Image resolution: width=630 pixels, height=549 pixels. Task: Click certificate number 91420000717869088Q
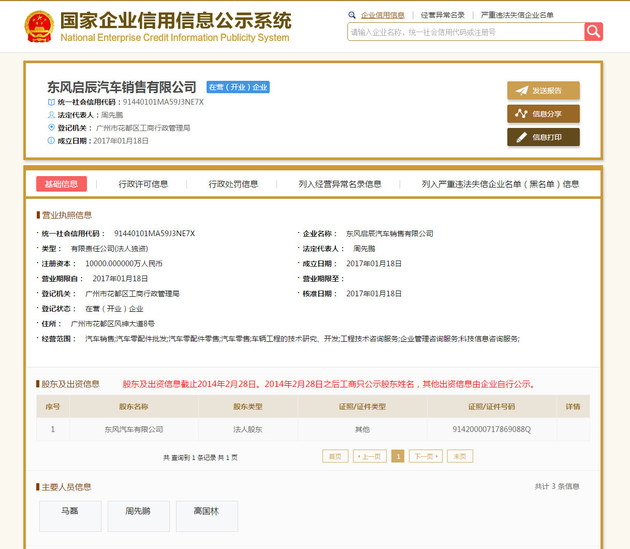pyautogui.click(x=492, y=429)
